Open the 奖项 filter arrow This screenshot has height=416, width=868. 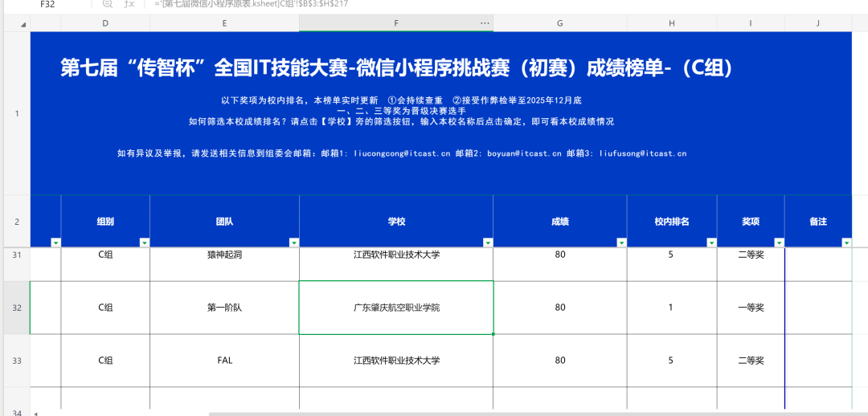tap(779, 243)
